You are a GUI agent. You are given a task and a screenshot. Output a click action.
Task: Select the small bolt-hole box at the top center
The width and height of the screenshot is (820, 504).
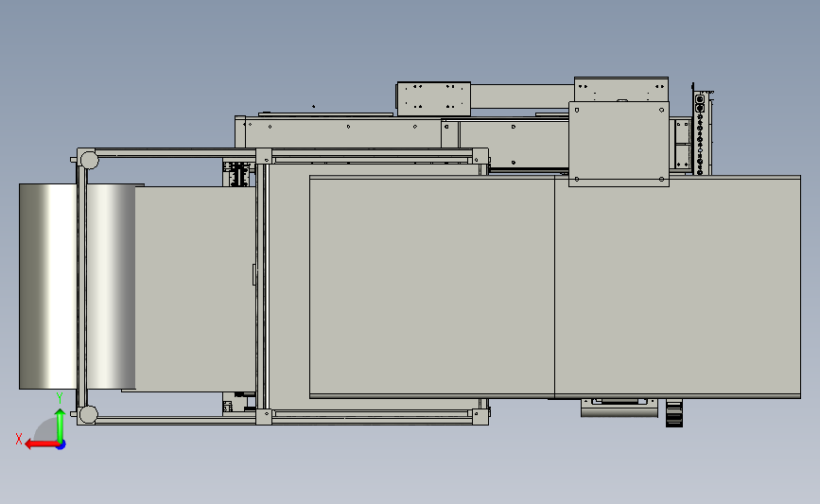(x=433, y=98)
